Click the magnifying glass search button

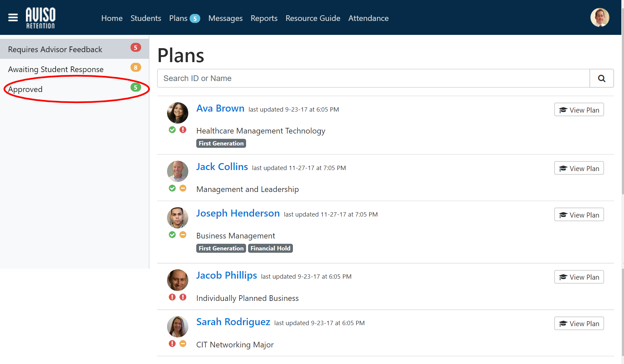coord(601,78)
